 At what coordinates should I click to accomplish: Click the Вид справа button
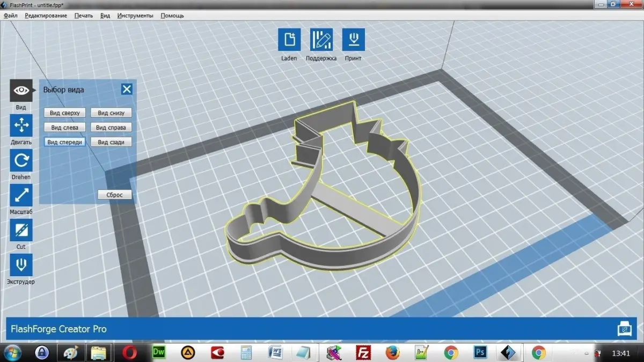[x=111, y=127]
